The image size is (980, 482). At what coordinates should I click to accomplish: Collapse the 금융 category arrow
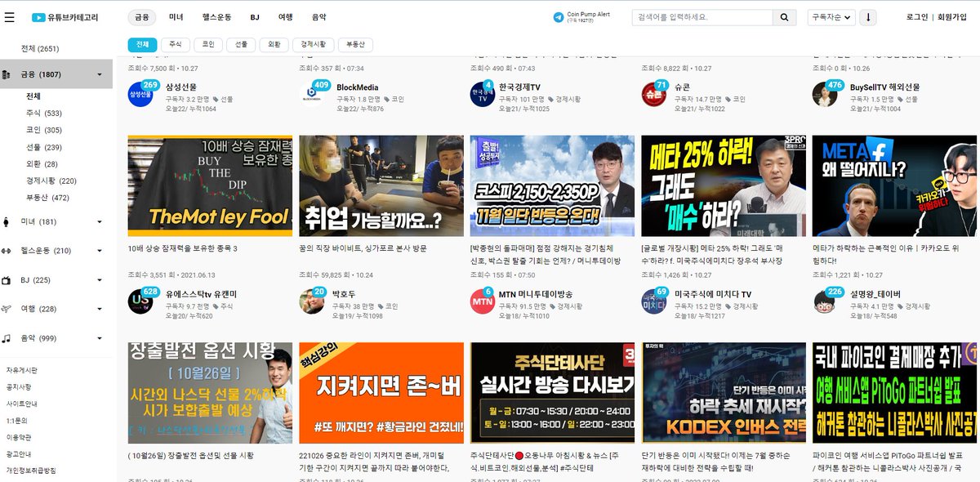100,74
